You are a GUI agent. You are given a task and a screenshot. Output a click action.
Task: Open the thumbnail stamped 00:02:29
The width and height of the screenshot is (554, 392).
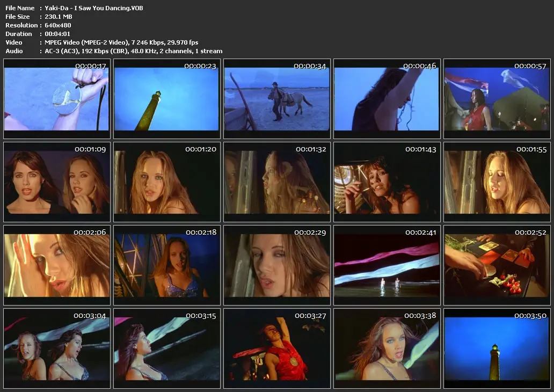pos(277,265)
